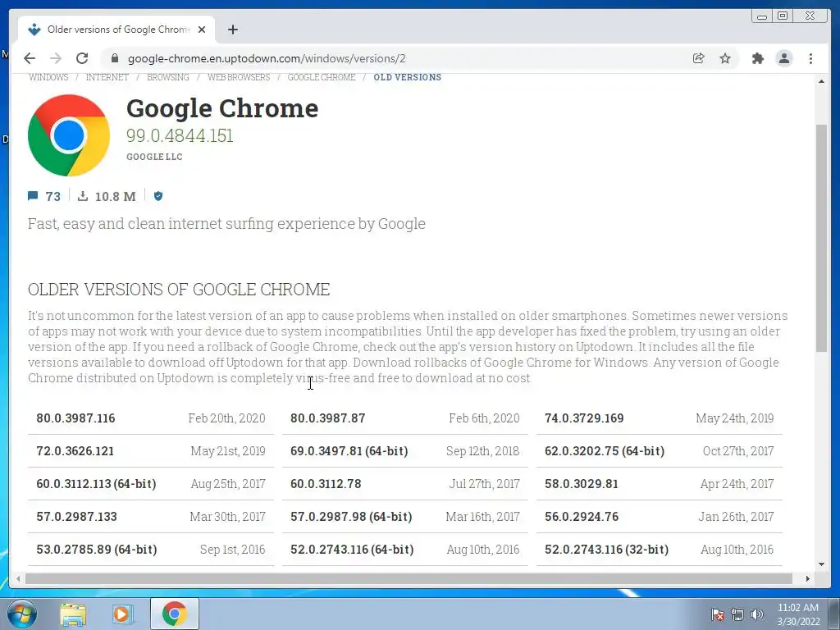This screenshot has height=630, width=840.
Task: Close the Older versions of Google Chrome tab
Action: pyautogui.click(x=202, y=30)
